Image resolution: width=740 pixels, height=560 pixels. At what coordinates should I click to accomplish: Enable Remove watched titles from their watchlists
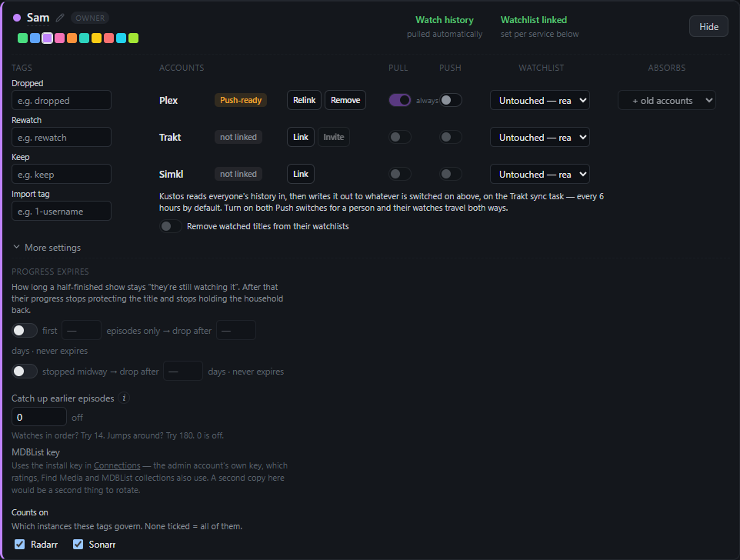170,226
